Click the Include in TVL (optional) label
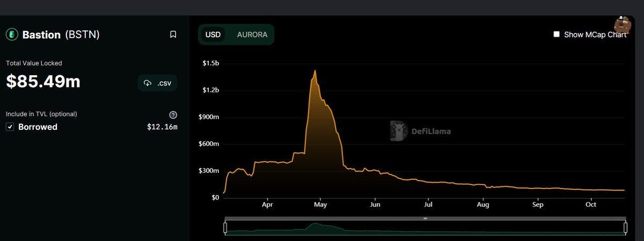This screenshot has width=644, height=241. 41,114
